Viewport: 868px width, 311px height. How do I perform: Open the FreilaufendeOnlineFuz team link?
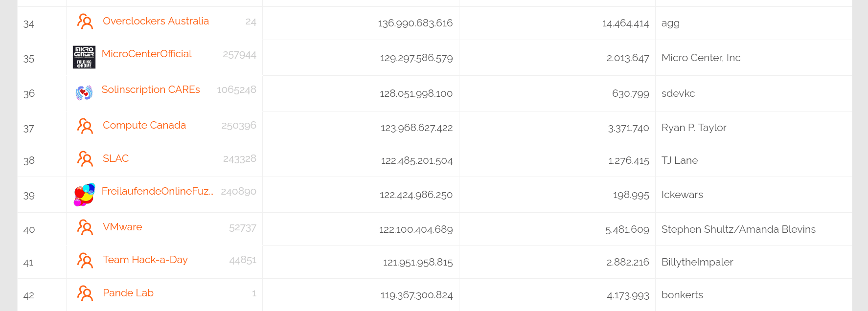click(x=158, y=191)
